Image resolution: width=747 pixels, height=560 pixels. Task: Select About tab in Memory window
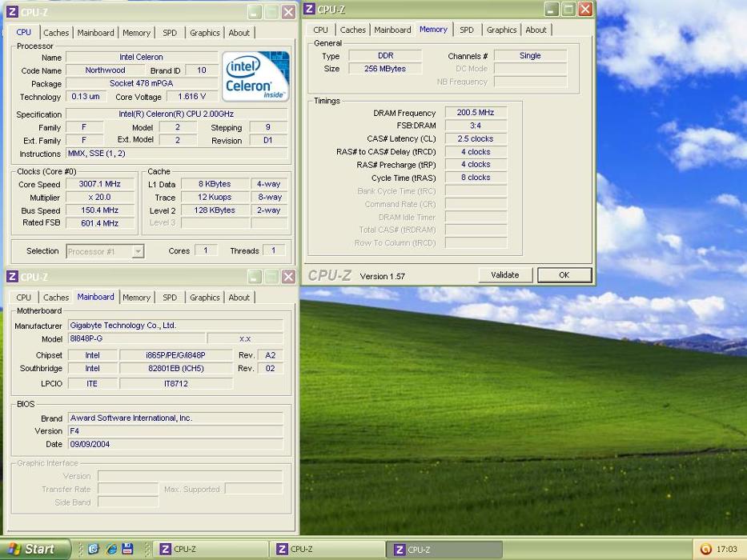point(536,30)
